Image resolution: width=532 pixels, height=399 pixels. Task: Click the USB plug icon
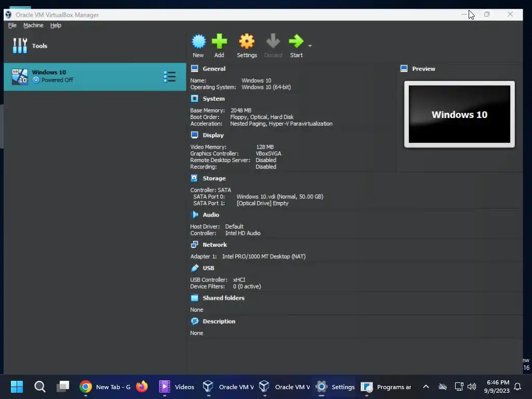194,268
